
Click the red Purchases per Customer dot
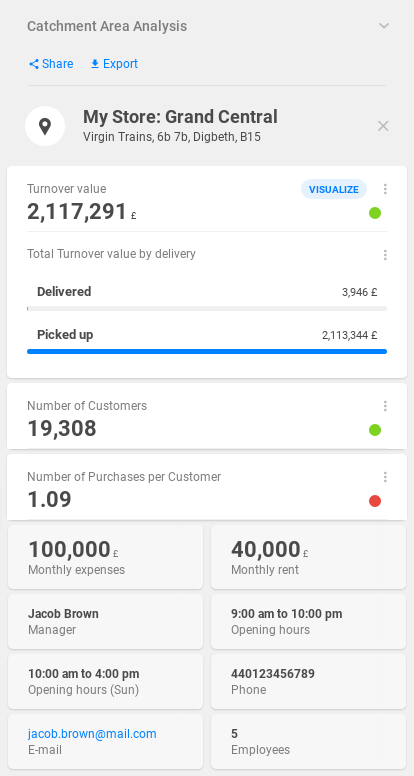coord(375,501)
